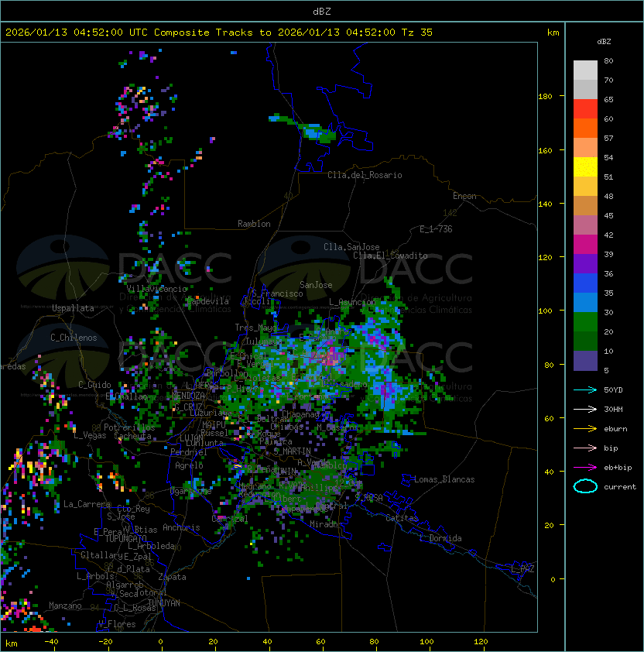Viewport: 644px width, 652px height.
Task: Click the 'La_Carrera' map label
Action: pos(87,504)
